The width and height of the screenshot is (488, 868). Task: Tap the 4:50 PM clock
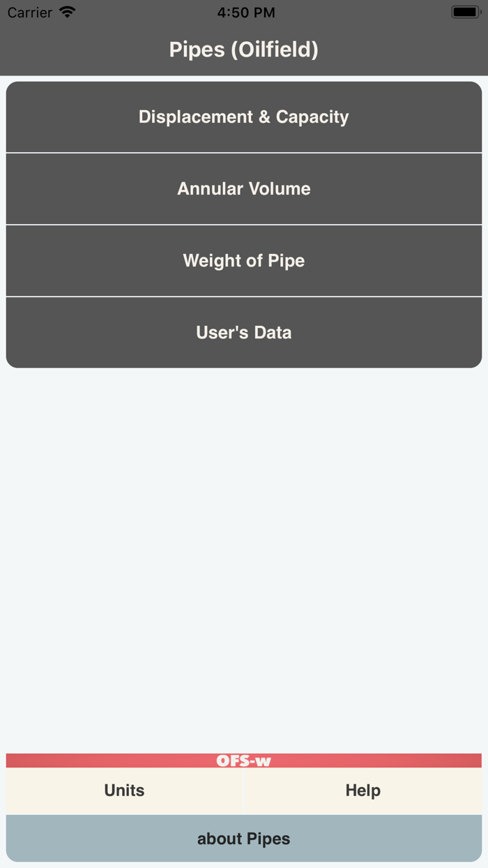(245, 13)
